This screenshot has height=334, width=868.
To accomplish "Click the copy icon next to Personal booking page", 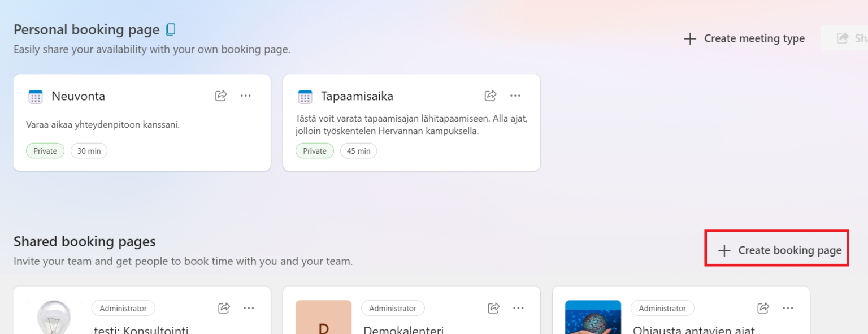I will [x=170, y=29].
